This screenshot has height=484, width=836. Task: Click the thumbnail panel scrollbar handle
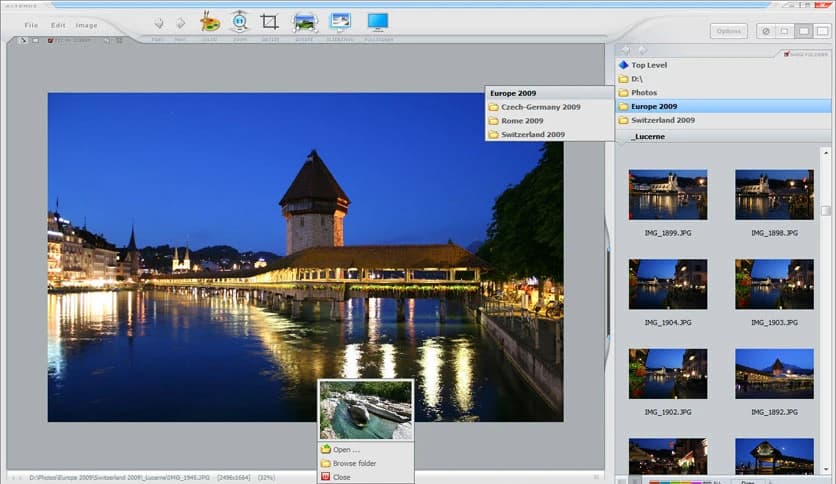pyautogui.click(x=826, y=211)
